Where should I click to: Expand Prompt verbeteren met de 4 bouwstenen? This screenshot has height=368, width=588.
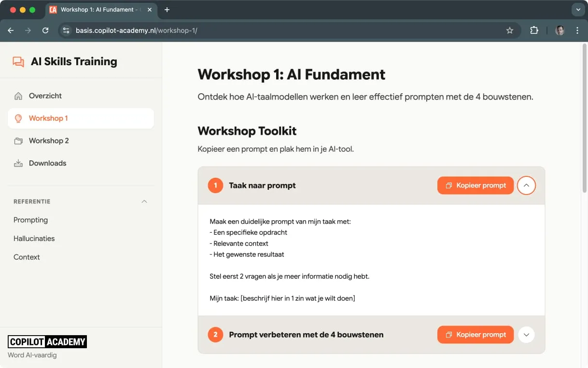click(526, 334)
